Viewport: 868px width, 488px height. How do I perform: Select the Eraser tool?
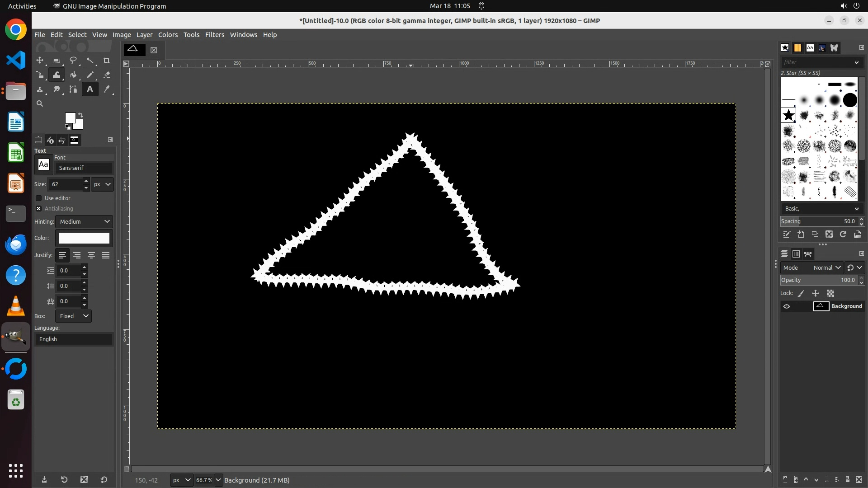tap(107, 75)
